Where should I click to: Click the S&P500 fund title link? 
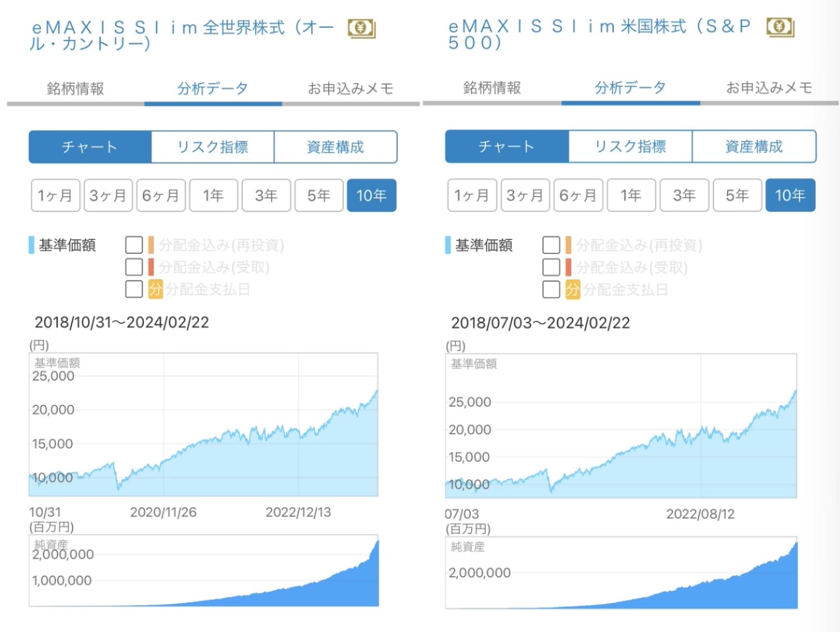[600, 34]
